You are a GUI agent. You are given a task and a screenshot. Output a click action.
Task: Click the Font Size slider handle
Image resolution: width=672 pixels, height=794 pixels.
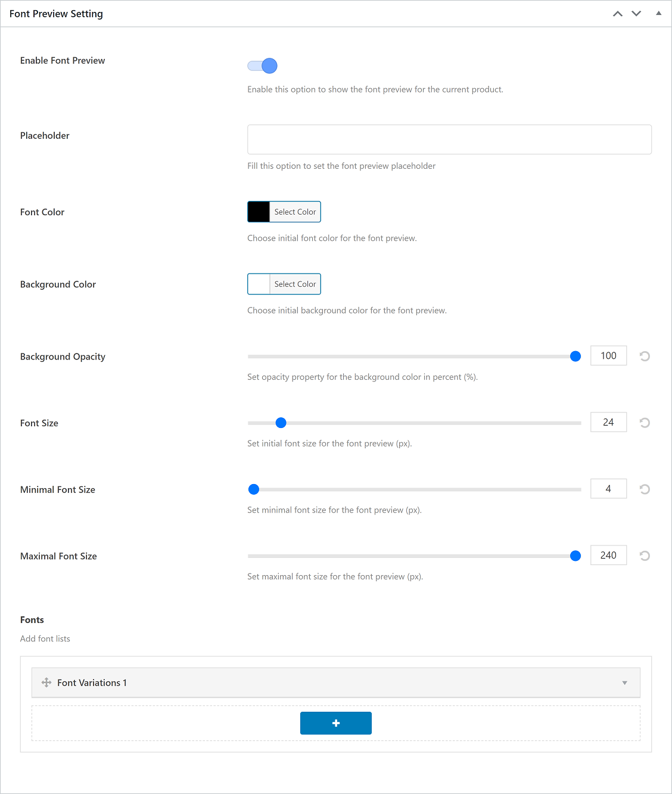pyautogui.click(x=281, y=423)
